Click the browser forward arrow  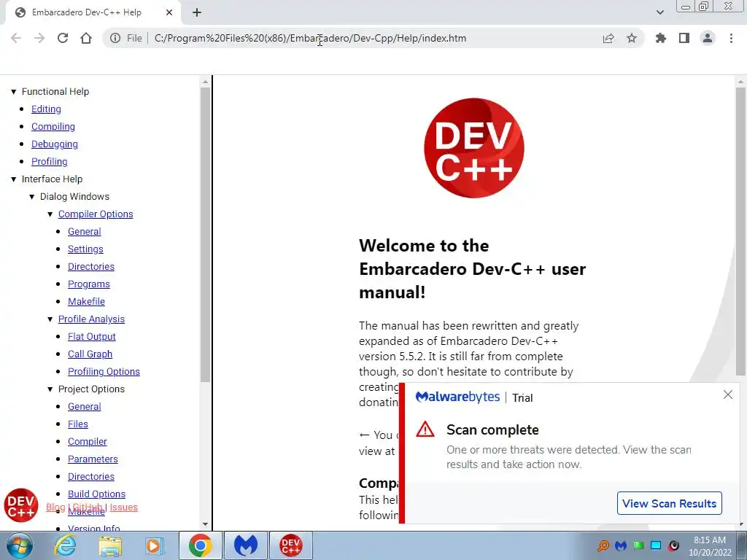coord(39,38)
